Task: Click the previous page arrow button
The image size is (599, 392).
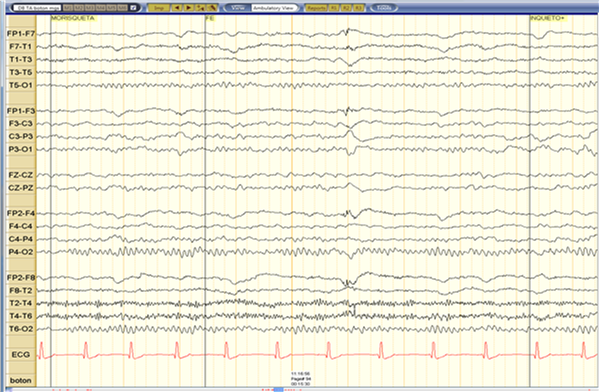Action: (x=177, y=8)
